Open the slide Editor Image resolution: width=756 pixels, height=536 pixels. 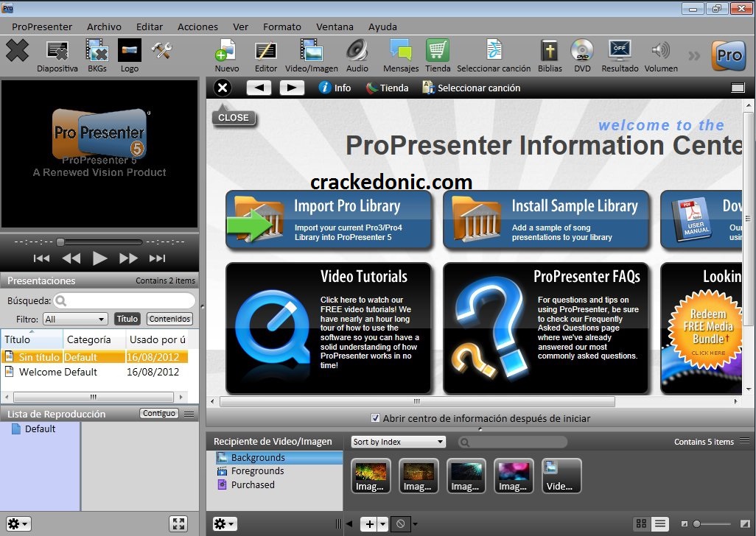266,56
